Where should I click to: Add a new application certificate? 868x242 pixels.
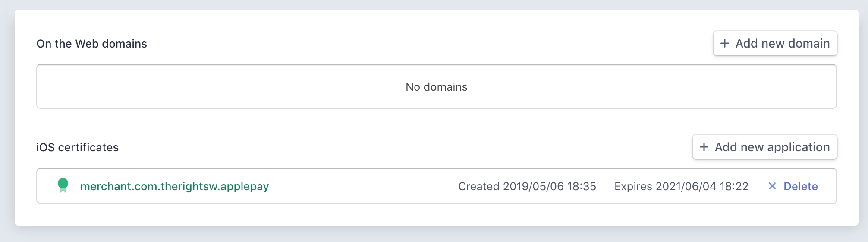click(x=764, y=147)
